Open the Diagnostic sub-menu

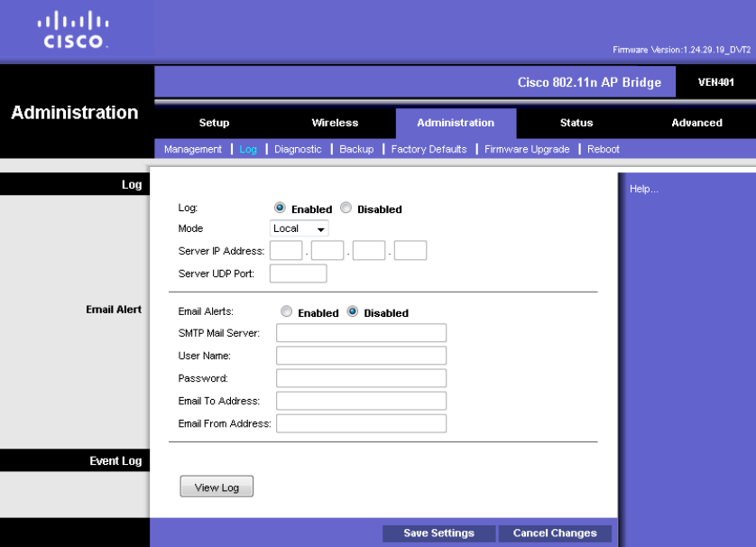[298, 149]
